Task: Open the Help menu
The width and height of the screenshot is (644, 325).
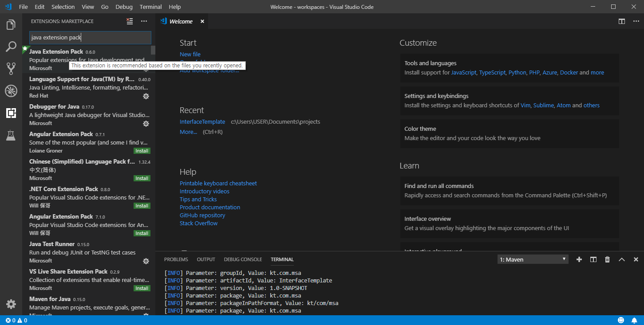Action: [175, 7]
